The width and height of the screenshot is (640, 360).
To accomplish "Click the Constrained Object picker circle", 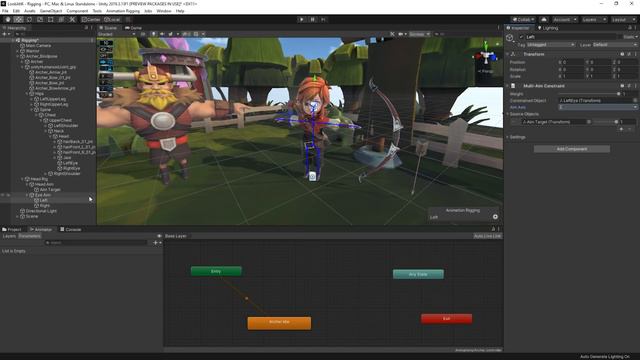I will (x=635, y=100).
